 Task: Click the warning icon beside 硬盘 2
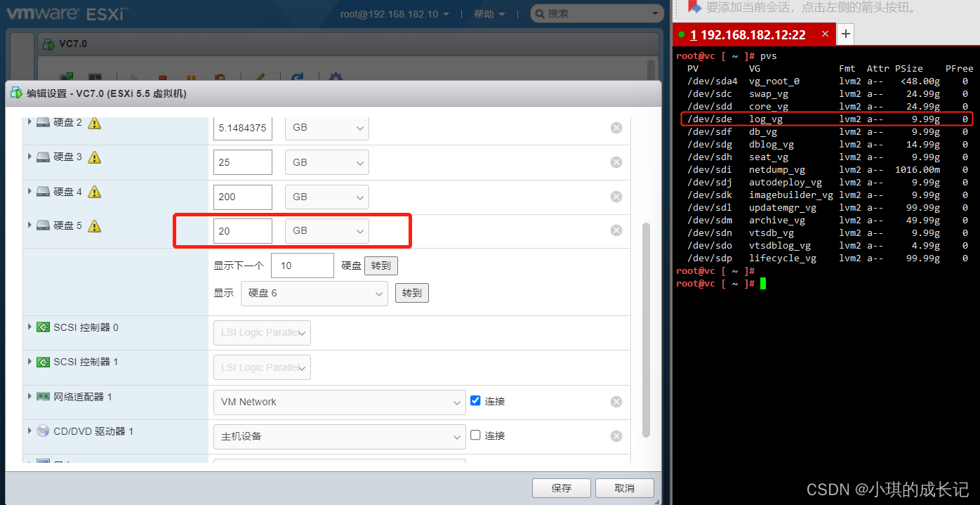click(95, 123)
